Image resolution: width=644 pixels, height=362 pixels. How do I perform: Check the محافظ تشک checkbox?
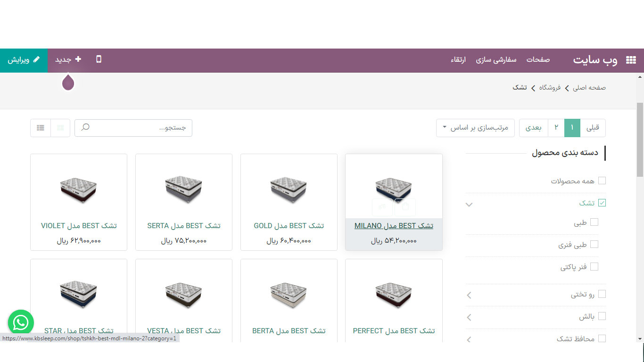pos(602,338)
